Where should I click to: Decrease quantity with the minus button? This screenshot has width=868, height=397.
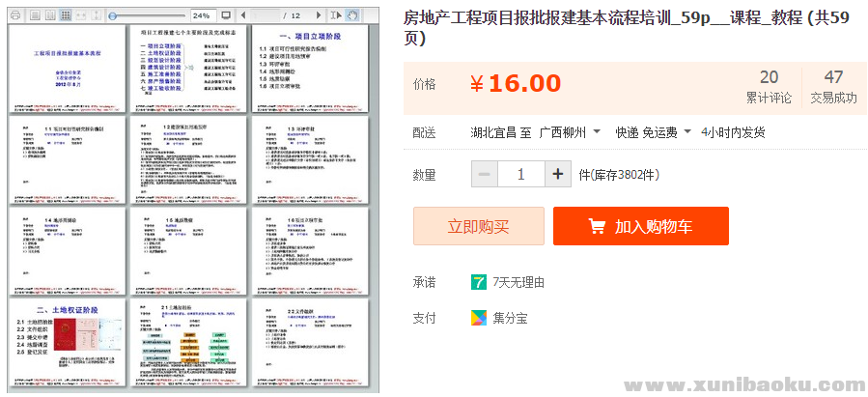(485, 174)
